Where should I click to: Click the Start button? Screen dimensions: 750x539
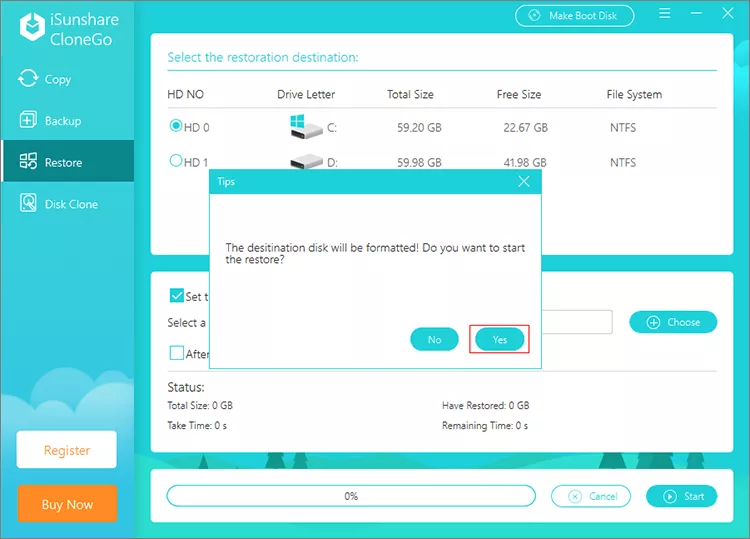coord(682,496)
